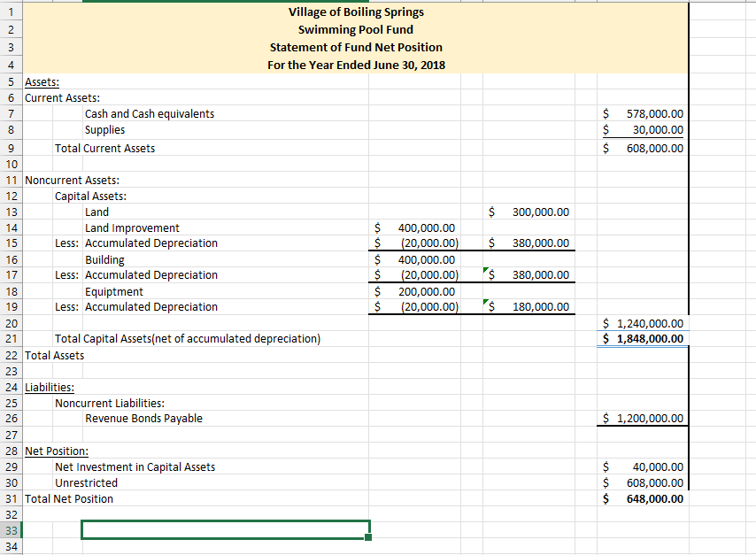Screen dimensions: 756x555
Task: Select the title cell Village of Boiling Springs
Action: (354, 12)
